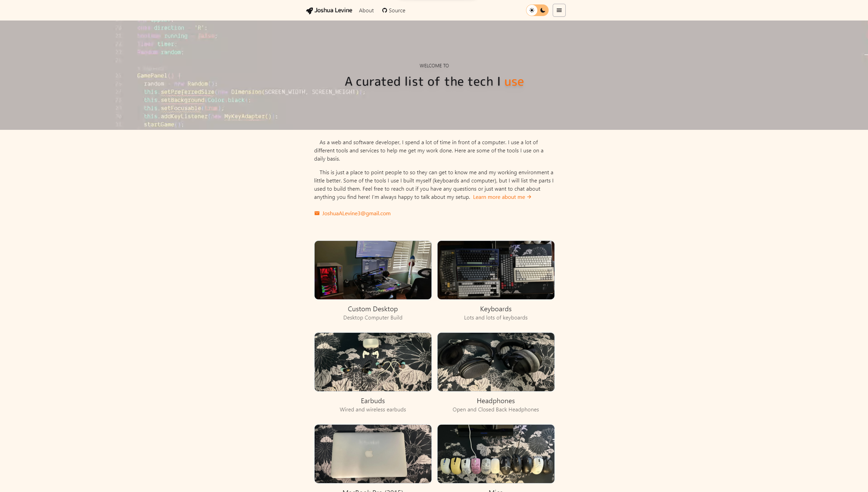Click the dark mode moon icon
Image resolution: width=868 pixels, height=492 pixels.
coord(542,10)
